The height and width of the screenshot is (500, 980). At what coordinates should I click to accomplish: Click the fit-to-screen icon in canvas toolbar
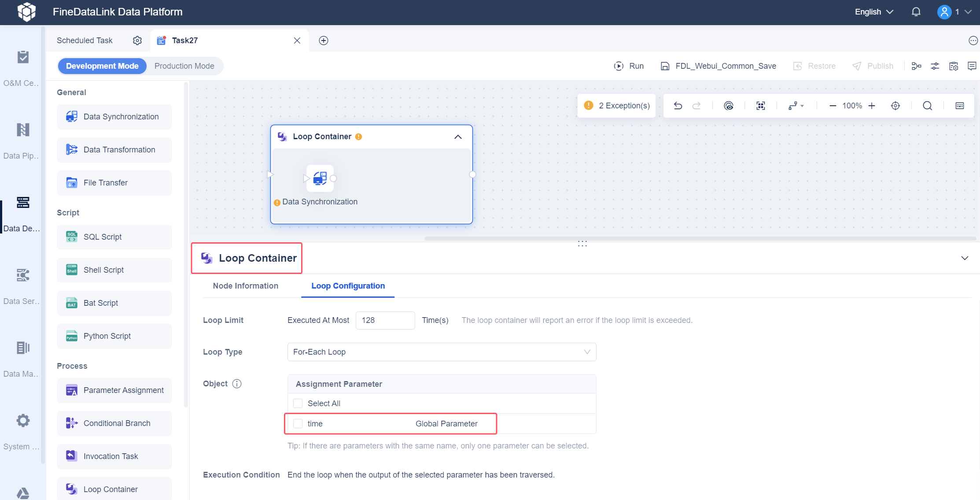click(x=760, y=106)
